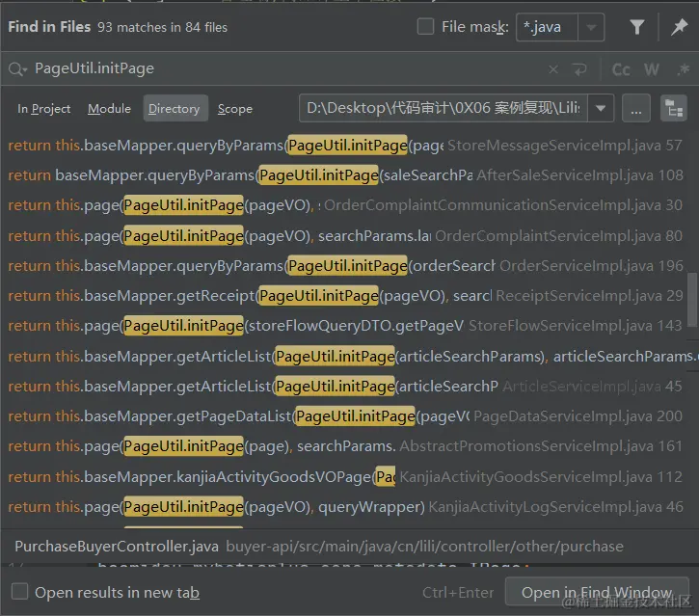Enable the File mask checkbox
The height and width of the screenshot is (616, 699).
point(425,27)
